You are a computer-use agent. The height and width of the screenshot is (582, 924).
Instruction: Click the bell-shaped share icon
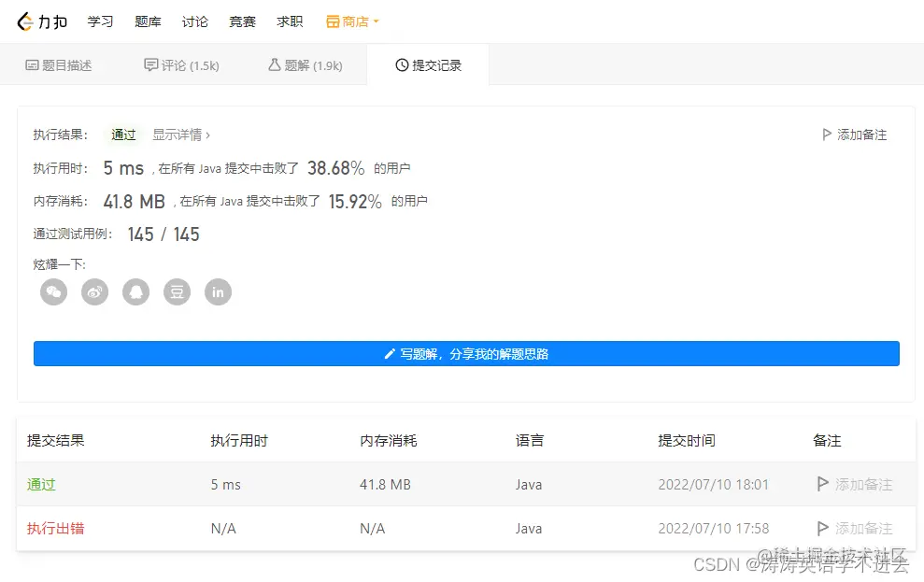135,291
